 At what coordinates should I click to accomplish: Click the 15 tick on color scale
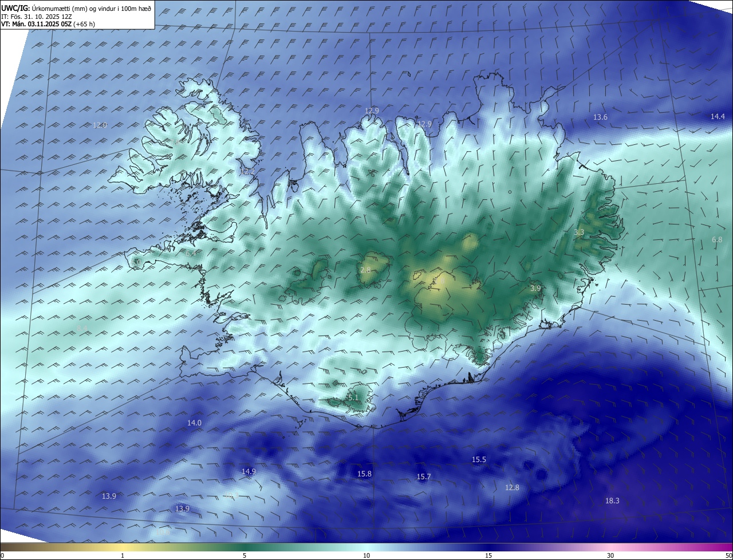(488, 555)
